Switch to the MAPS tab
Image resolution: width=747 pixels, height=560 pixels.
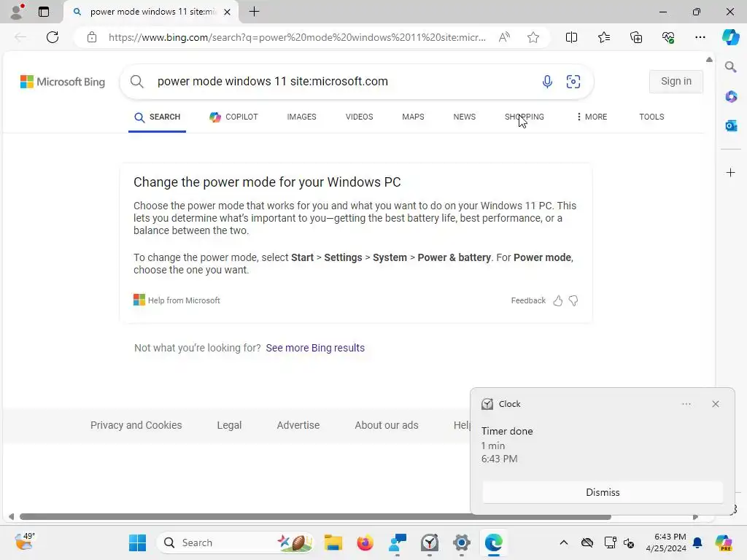click(x=413, y=117)
